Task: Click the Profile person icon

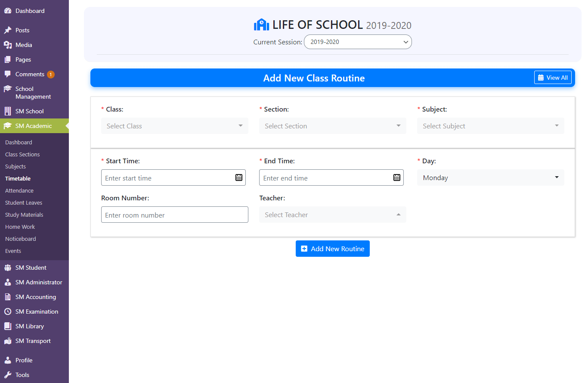Action: pyautogui.click(x=7, y=360)
